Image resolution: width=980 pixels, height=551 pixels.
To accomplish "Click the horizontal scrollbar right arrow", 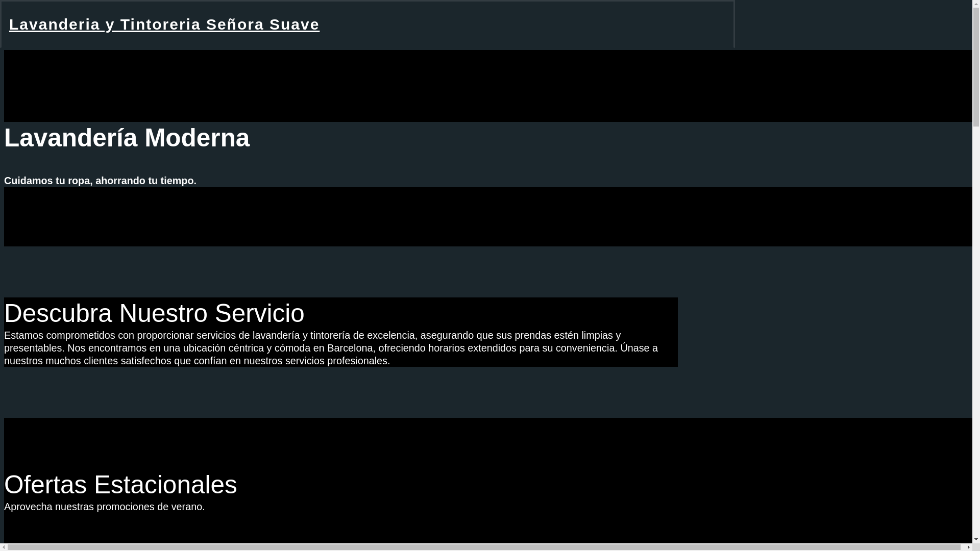I will (969, 547).
